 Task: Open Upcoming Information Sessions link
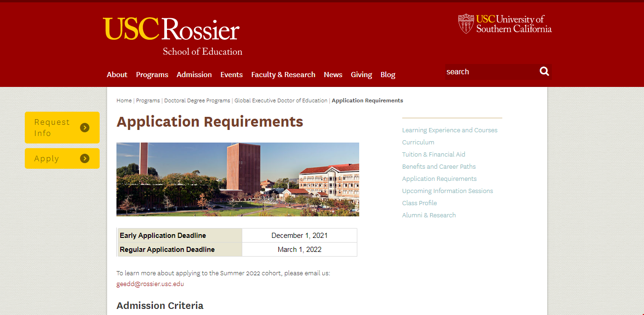pos(448,191)
